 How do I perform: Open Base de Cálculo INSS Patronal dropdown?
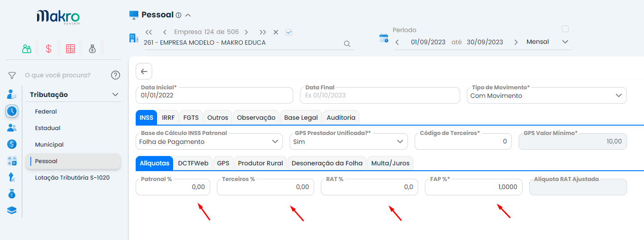[x=209, y=142]
